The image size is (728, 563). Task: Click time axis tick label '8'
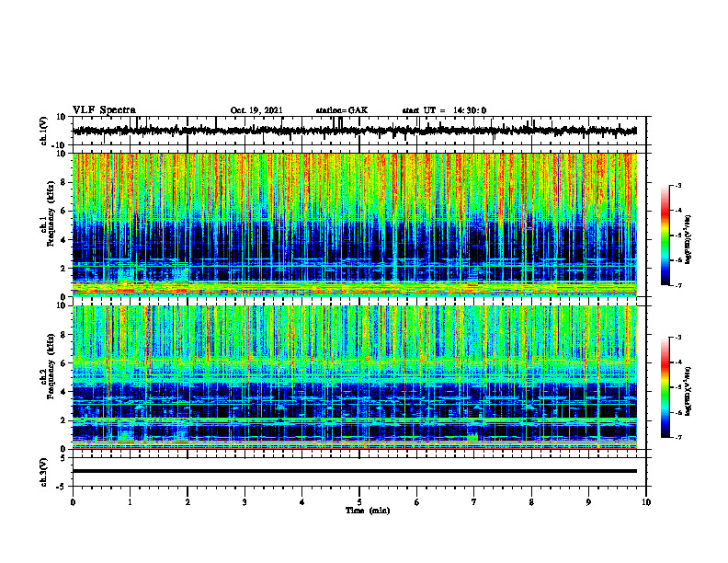tap(531, 502)
